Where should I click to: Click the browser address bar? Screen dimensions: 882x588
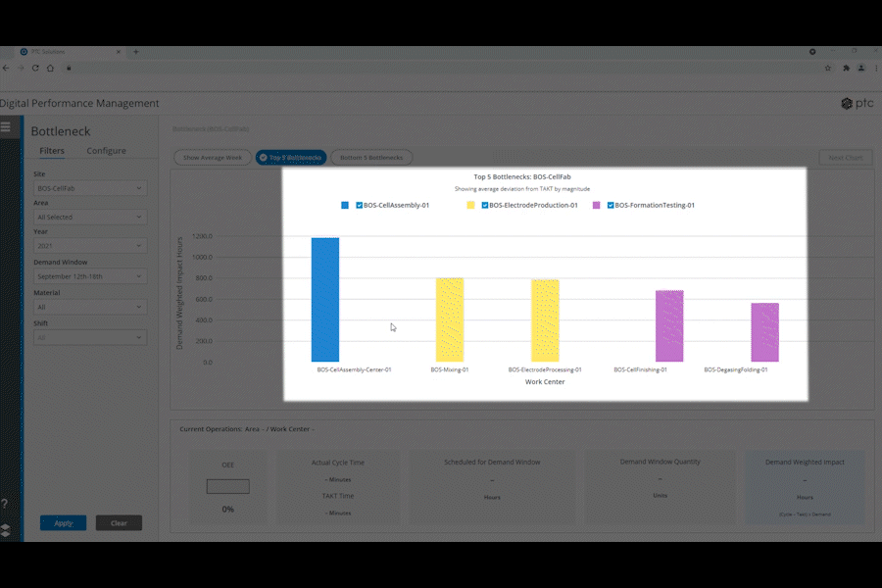[x=444, y=68]
